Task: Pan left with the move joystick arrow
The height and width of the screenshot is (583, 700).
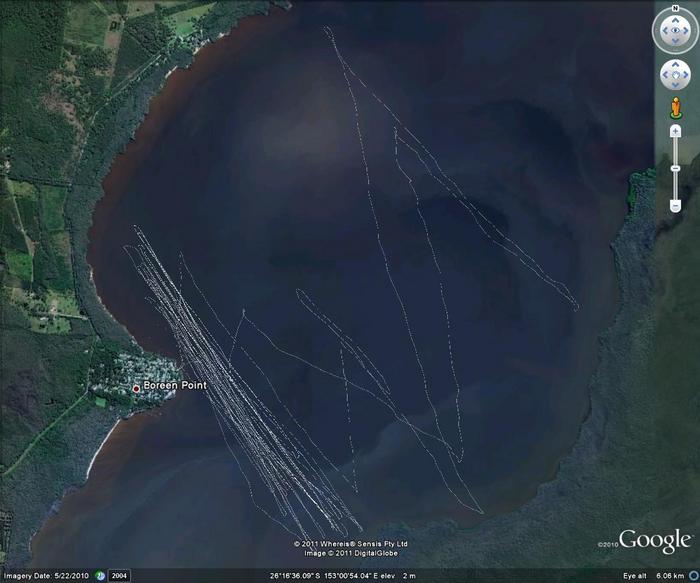Action: point(664,75)
